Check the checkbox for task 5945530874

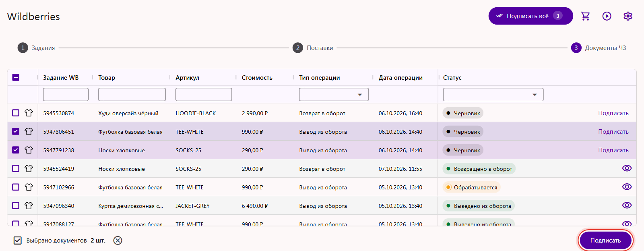tap(16, 113)
